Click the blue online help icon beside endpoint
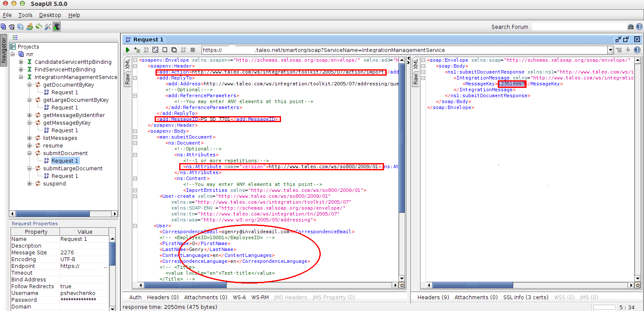Image resolution: width=644 pixels, height=311 pixels. tap(636, 50)
